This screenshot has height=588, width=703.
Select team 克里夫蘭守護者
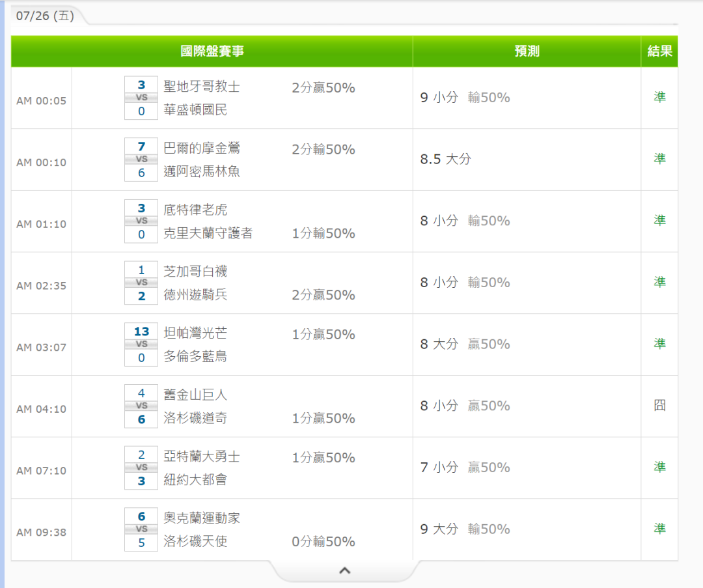click(x=208, y=233)
